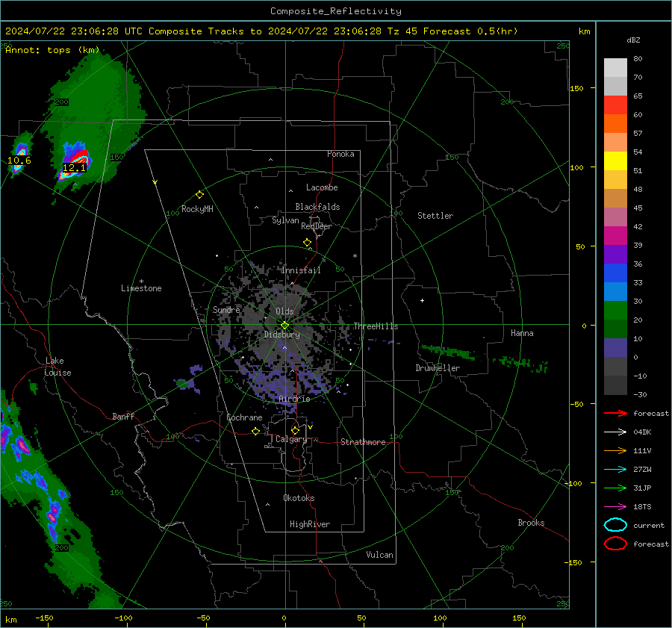Viewport: 672px width, 628px height.
Task: Click the Okotoks label
Action: click(299, 498)
